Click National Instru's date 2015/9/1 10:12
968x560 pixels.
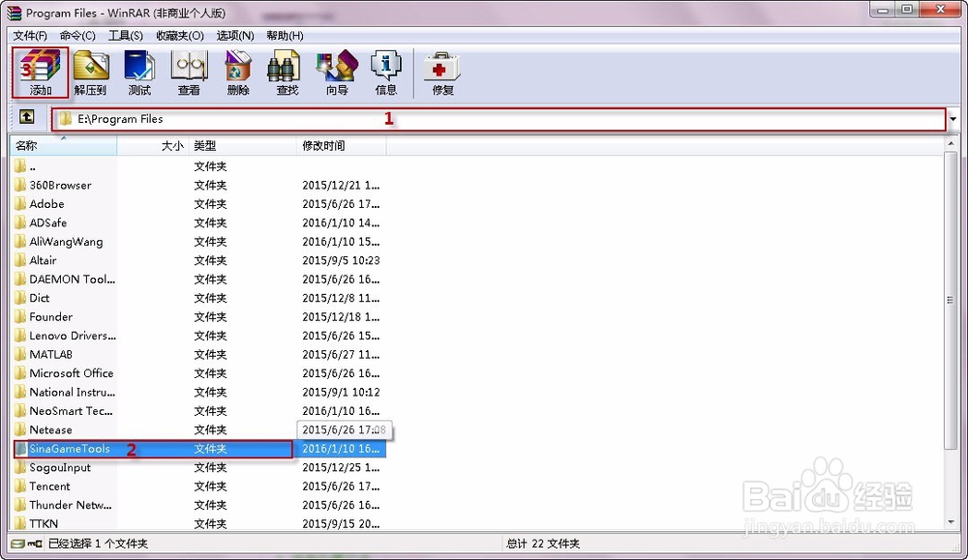(341, 392)
